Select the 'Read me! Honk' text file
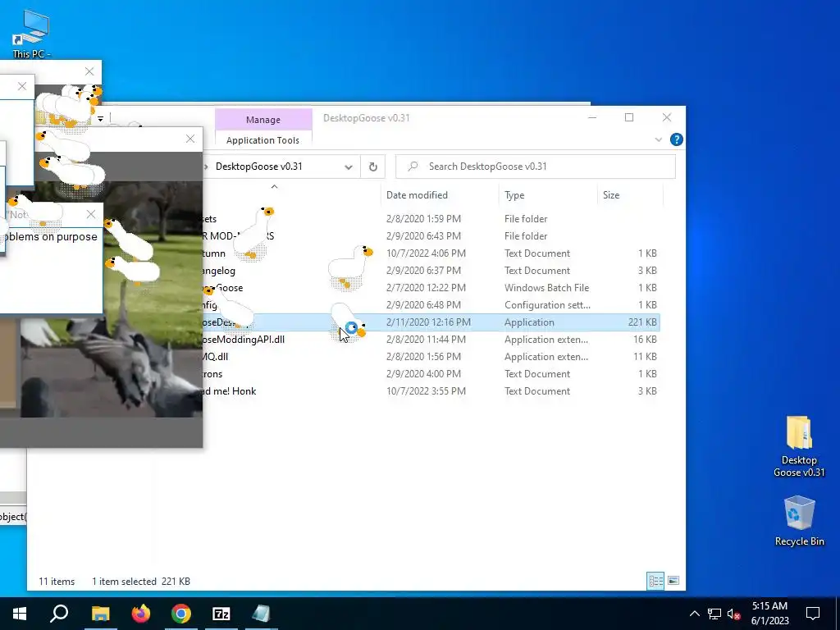 pos(431,391)
